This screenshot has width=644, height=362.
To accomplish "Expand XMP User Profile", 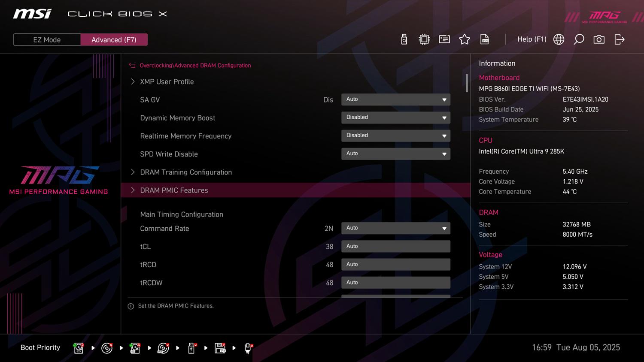I will click(x=167, y=81).
